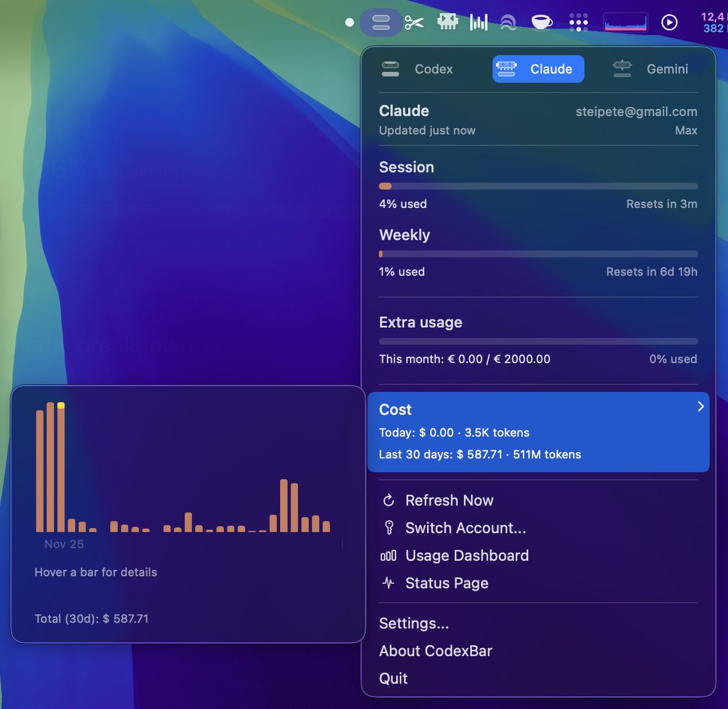This screenshot has height=709, width=728.
Task: Click the Weekly usage progress bar
Action: pos(538,254)
